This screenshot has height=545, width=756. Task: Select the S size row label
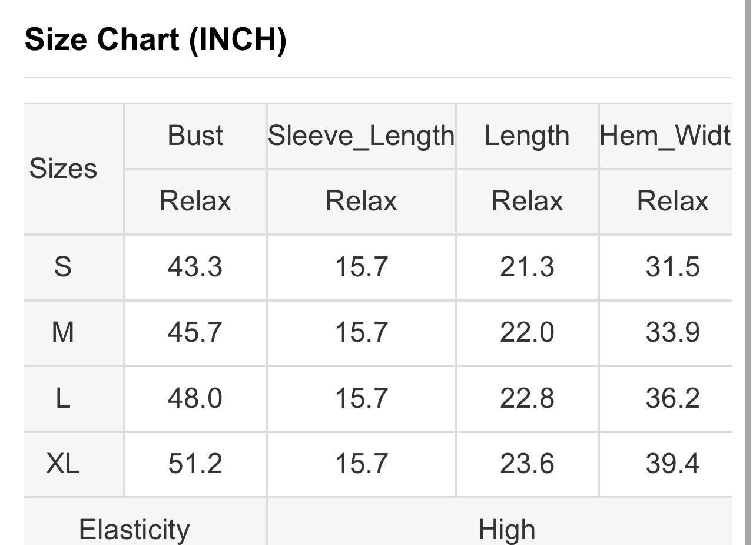(x=63, y=267)
